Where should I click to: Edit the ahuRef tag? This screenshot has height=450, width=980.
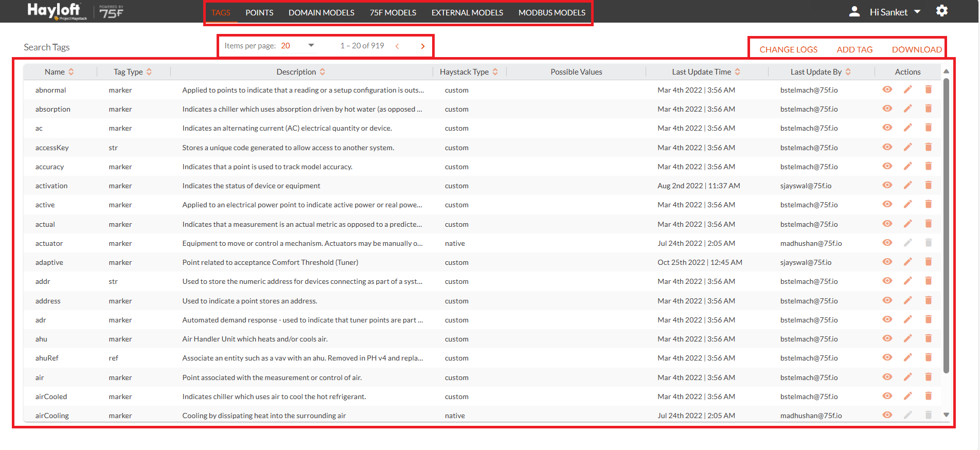click(x=907, y=357)
